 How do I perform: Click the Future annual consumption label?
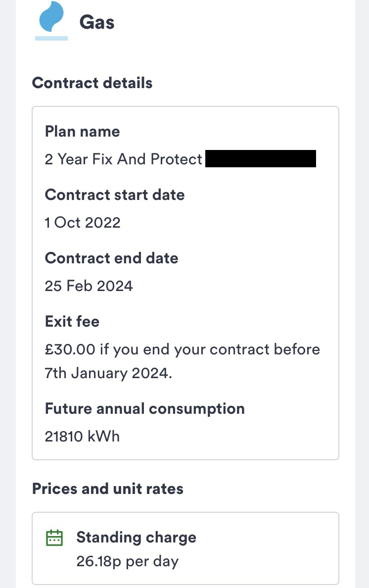click(144, 408)
